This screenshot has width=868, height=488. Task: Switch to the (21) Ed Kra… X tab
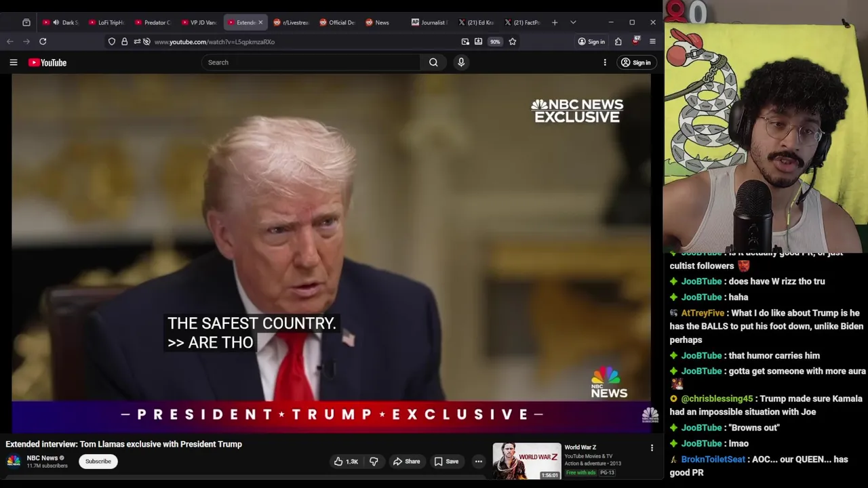click(475, 22)
